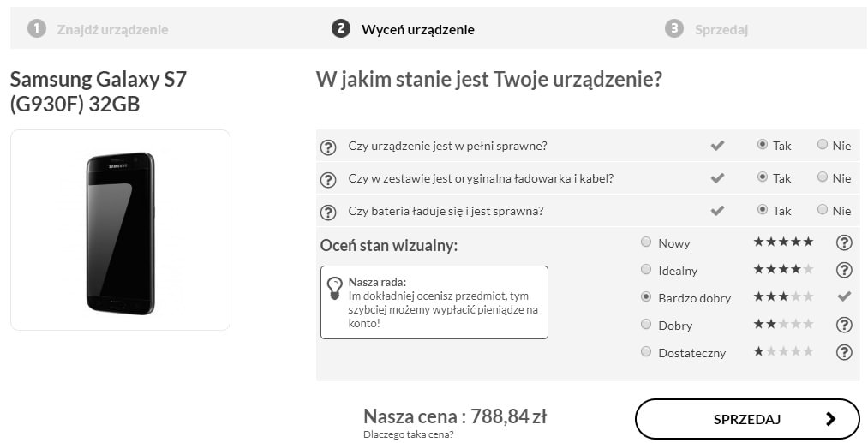Go to step 1 Znajdź urządzenie
The width and height of the screenshot is (868, 443).
pyautogui.click(x=98, y=29)
